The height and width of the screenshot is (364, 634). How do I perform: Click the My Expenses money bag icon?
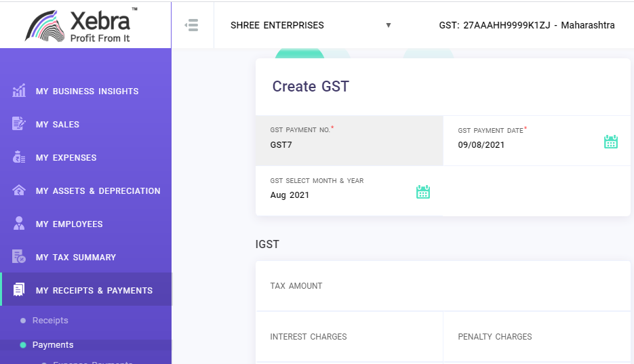pyautogui.click(x=19, y=157)
